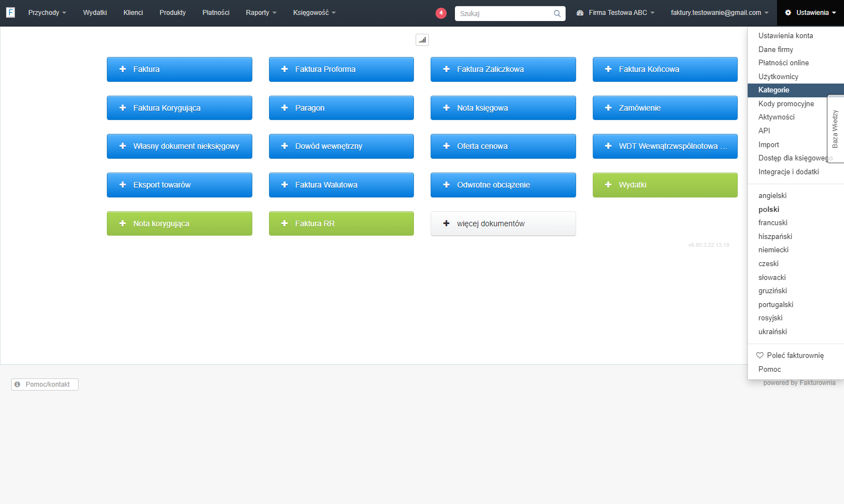Open the red notifications badge

(x=441, y=13)
